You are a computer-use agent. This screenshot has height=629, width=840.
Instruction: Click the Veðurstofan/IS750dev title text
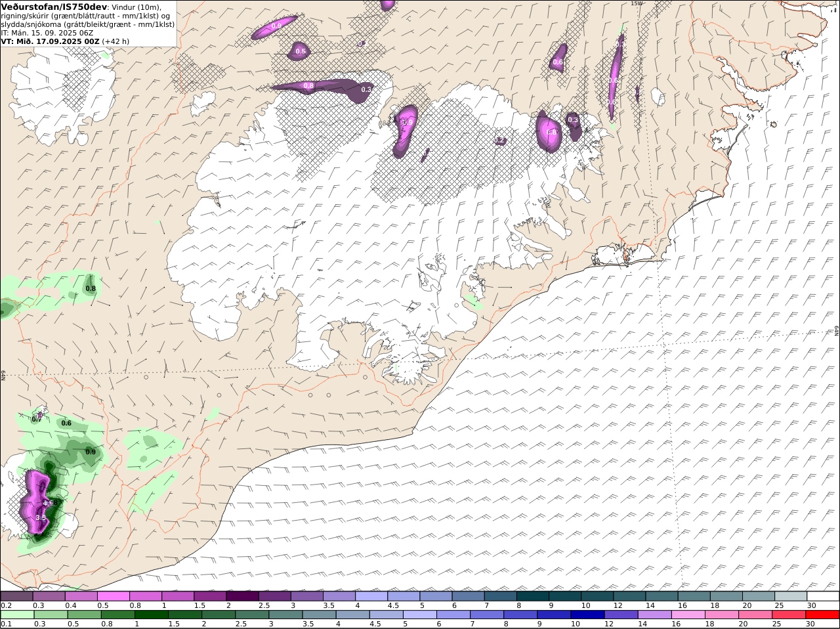pos(54,7)
